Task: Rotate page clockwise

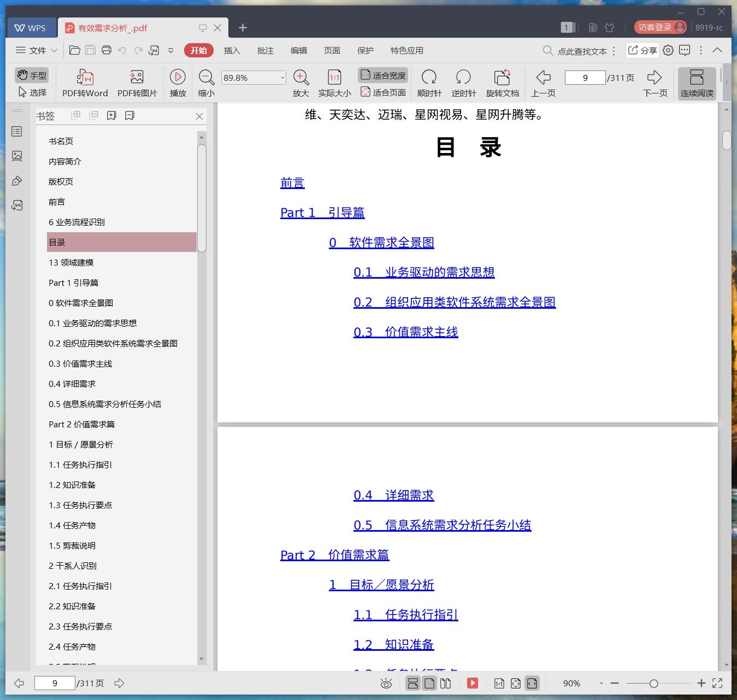Action: coord(429,83)
